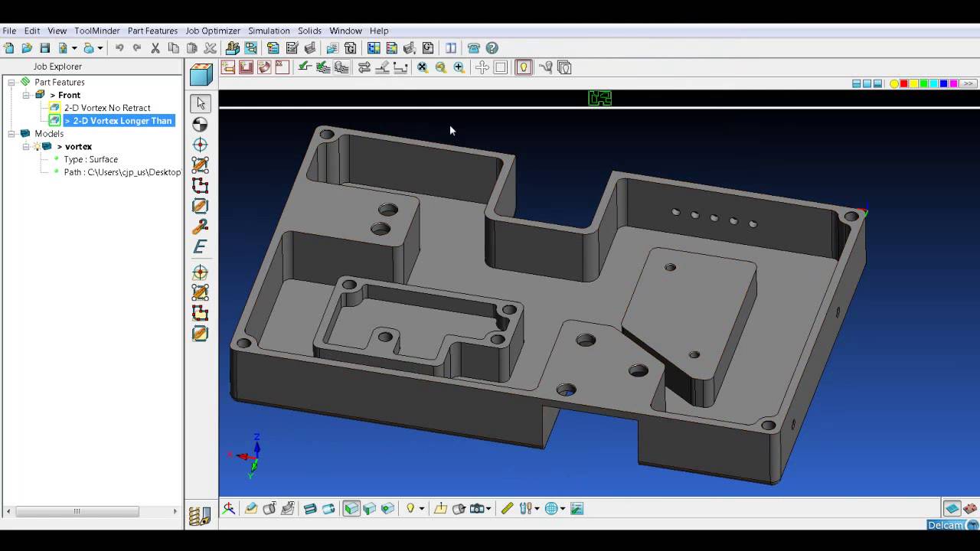This screenshot has width=980, height=551.
Task: Toggle the third cube view with dot
Action: tap(388, 508)
